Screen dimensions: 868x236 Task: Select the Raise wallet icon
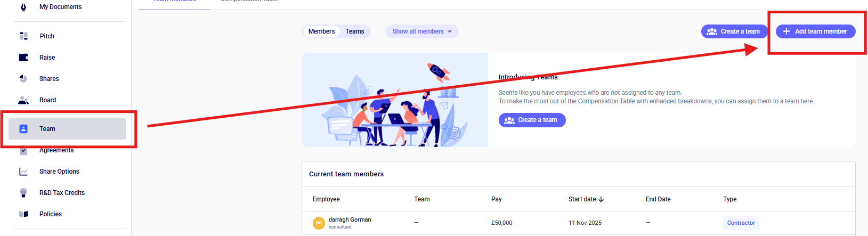[23, 58]
